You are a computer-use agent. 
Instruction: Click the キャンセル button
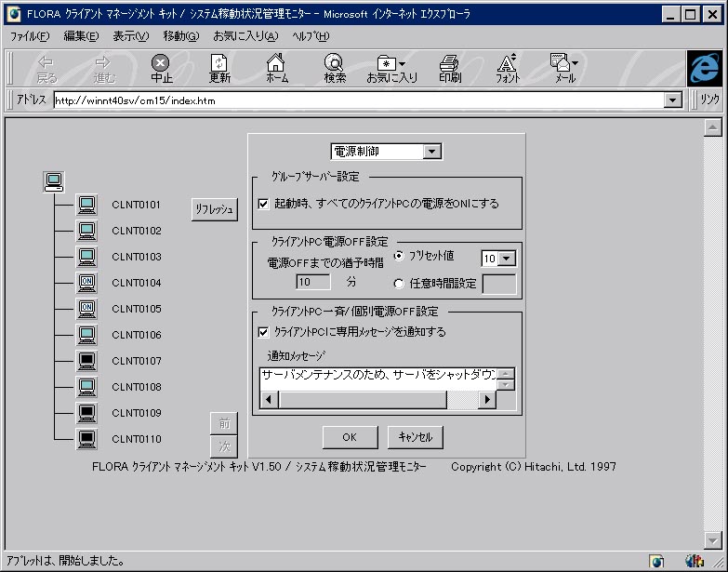coord(416,437)
